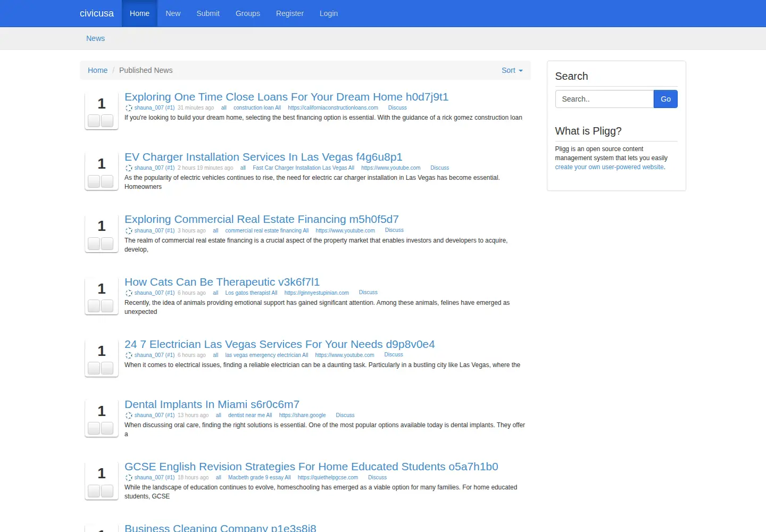Open the Dental Implants In Miami title
This screenshot has width=766, height=532.
(212, 404)
